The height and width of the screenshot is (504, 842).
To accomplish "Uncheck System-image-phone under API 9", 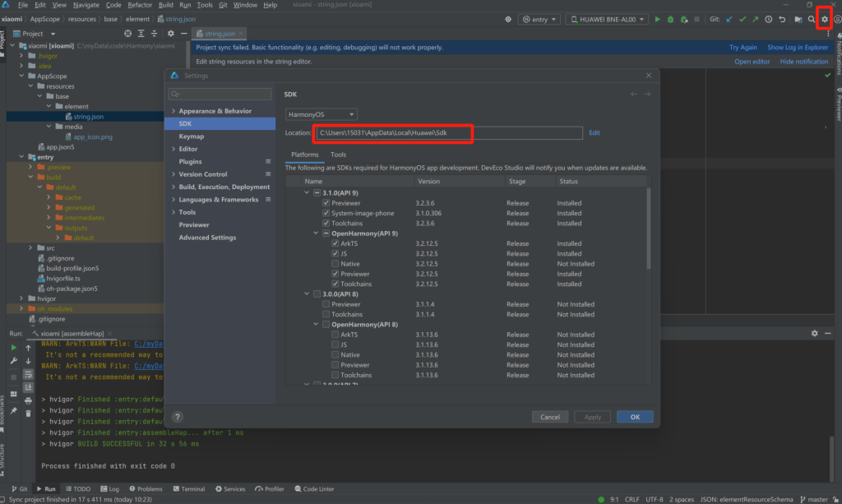I will [x=326, y=213].
